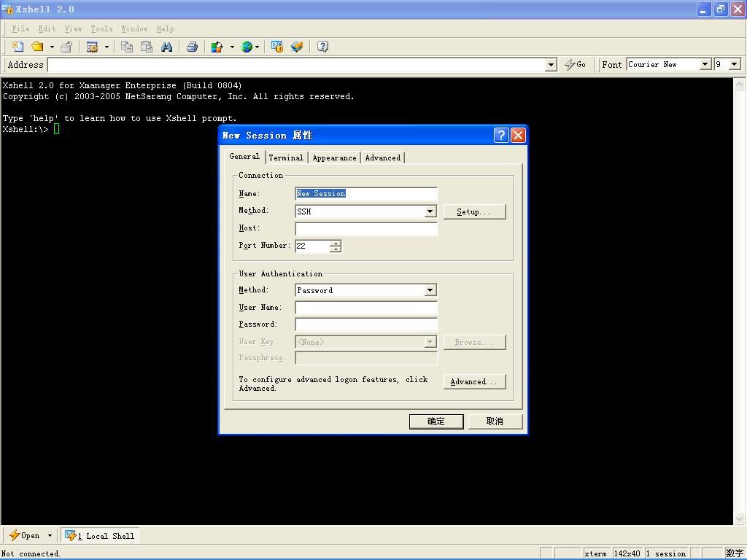Close the New Session properties dialog

[518, 135]
